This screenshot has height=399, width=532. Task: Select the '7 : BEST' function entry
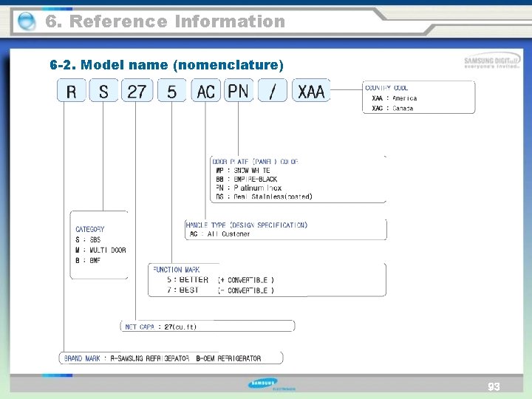pyautogui.click(x=183, y=290)
